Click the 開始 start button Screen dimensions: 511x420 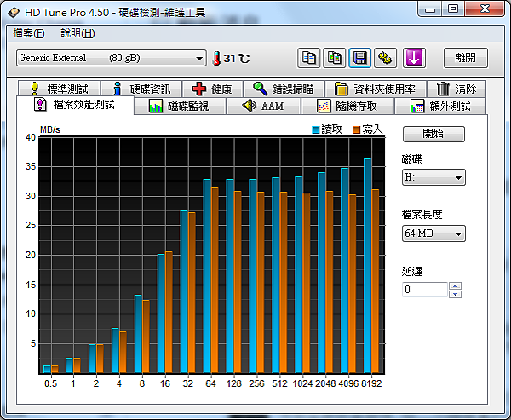(433, 134)
